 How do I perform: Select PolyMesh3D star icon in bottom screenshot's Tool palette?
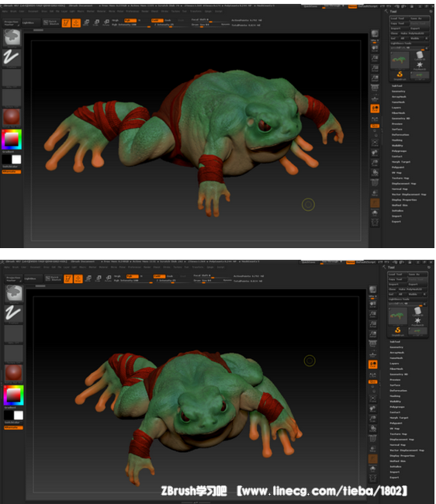click(x=417, y=322)
